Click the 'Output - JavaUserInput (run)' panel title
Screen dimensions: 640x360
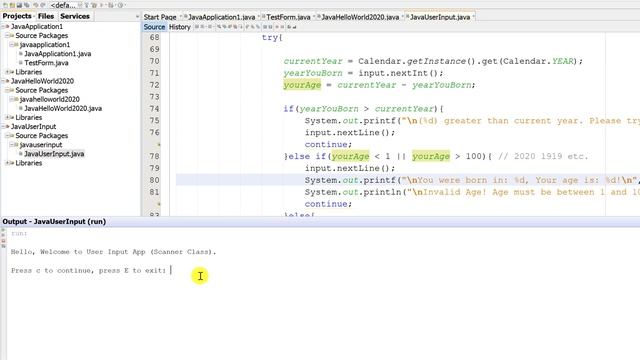pyautogui.click(x=54, y=222)
